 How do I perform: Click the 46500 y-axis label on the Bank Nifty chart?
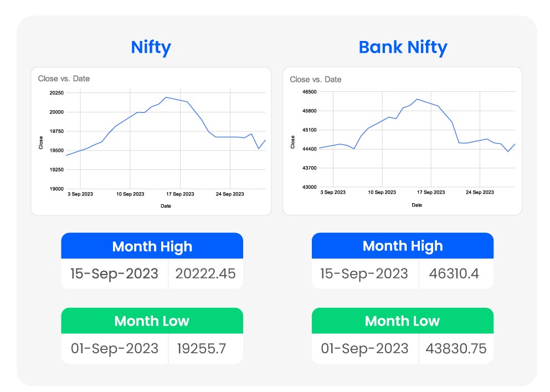309,92
